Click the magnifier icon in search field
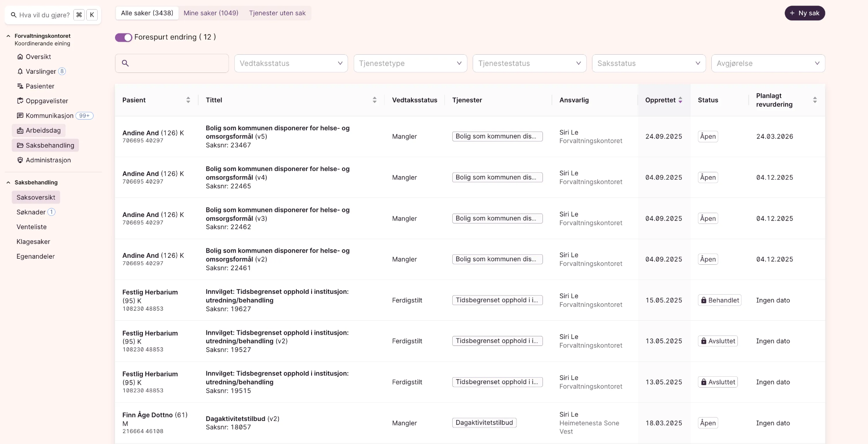 [x=125, y=63]
